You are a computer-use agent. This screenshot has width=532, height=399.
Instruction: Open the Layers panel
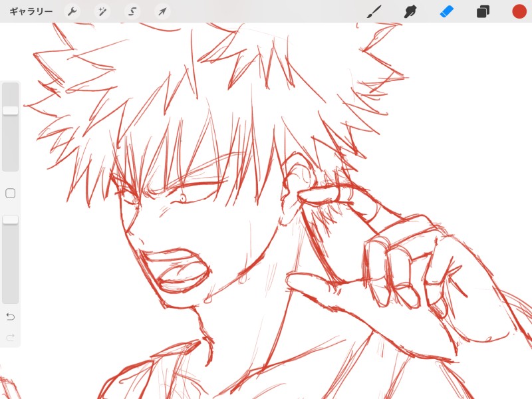pos(483,11)
